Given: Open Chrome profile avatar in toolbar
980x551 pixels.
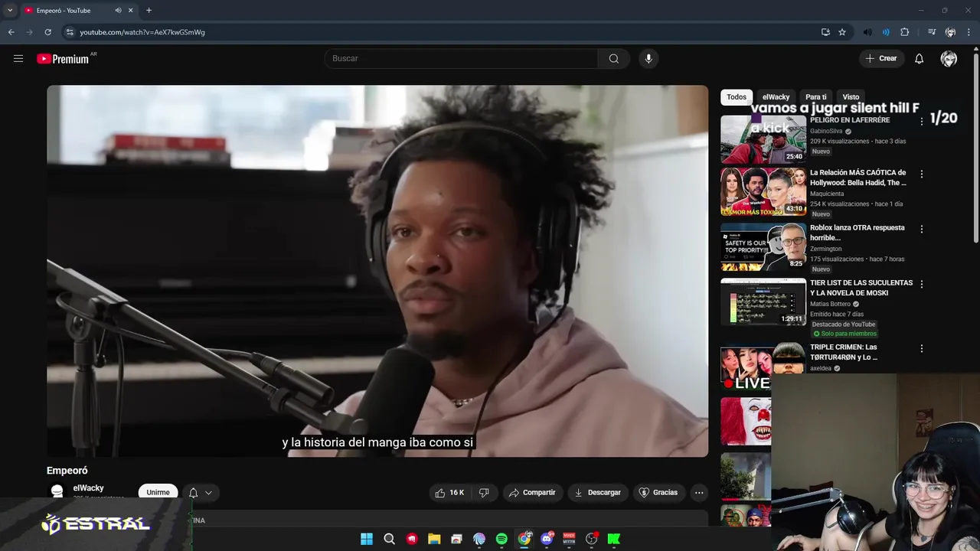Looking at the screenshot, I should (950, 32).
